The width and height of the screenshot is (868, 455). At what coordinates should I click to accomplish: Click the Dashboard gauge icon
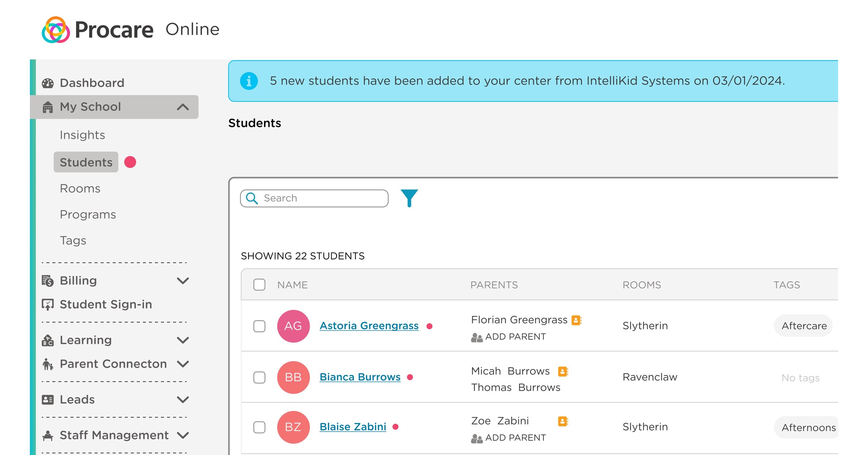(48, 83)
